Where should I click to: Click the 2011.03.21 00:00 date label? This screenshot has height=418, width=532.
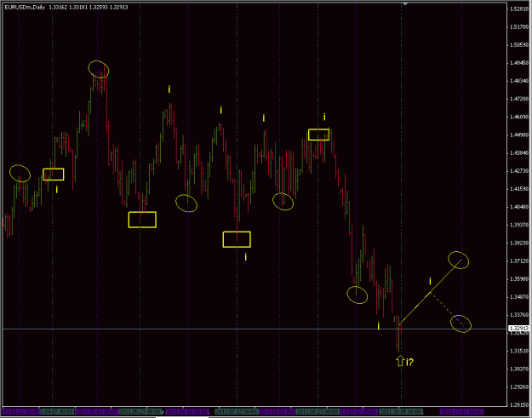20,411
